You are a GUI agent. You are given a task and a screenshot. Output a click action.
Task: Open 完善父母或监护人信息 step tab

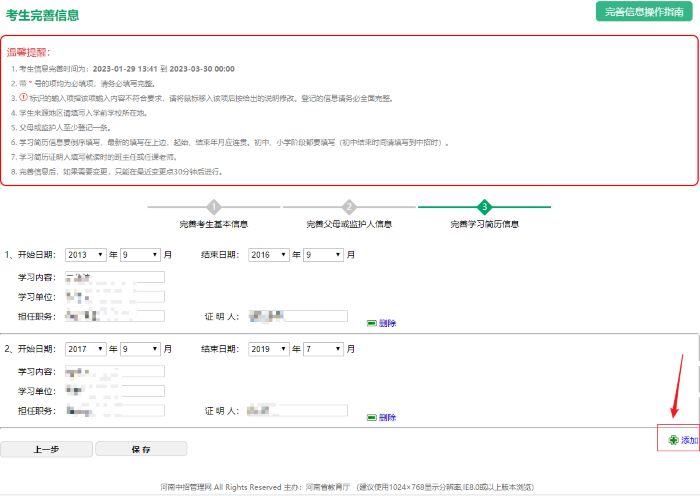point(349,224)
